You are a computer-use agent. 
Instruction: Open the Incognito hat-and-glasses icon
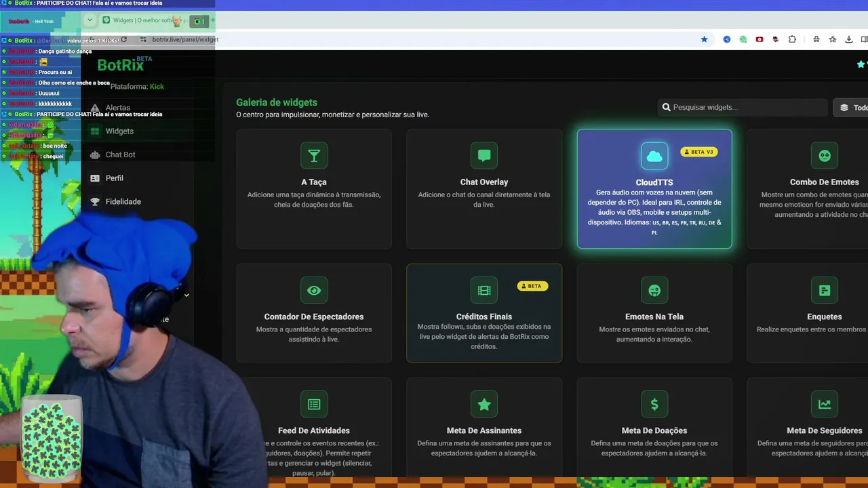tap(816, 39)
